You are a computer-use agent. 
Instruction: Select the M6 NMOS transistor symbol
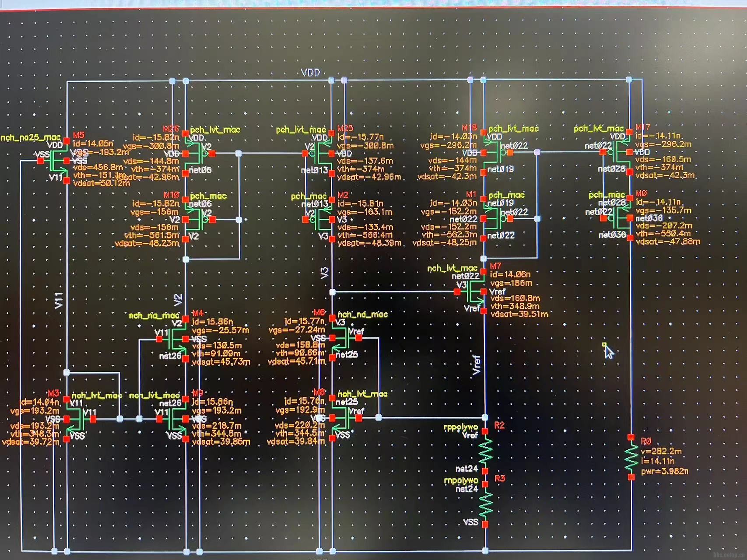[x=346, y=338]
